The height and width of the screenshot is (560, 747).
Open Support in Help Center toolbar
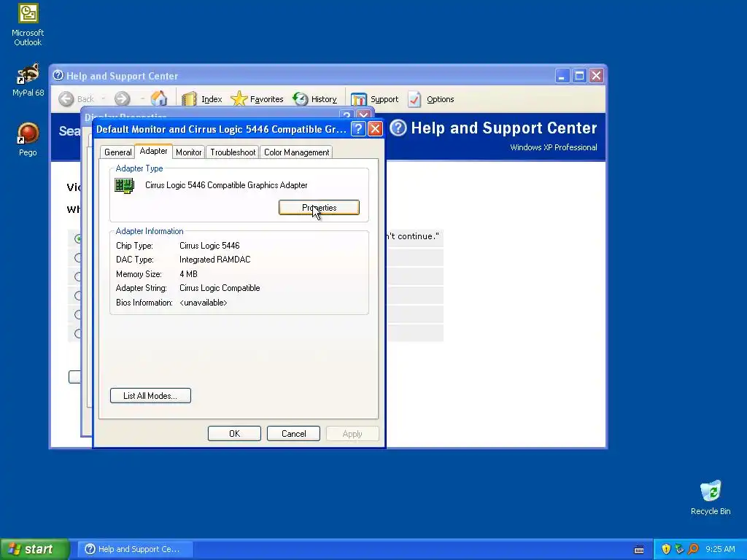(x=374, y=99)
